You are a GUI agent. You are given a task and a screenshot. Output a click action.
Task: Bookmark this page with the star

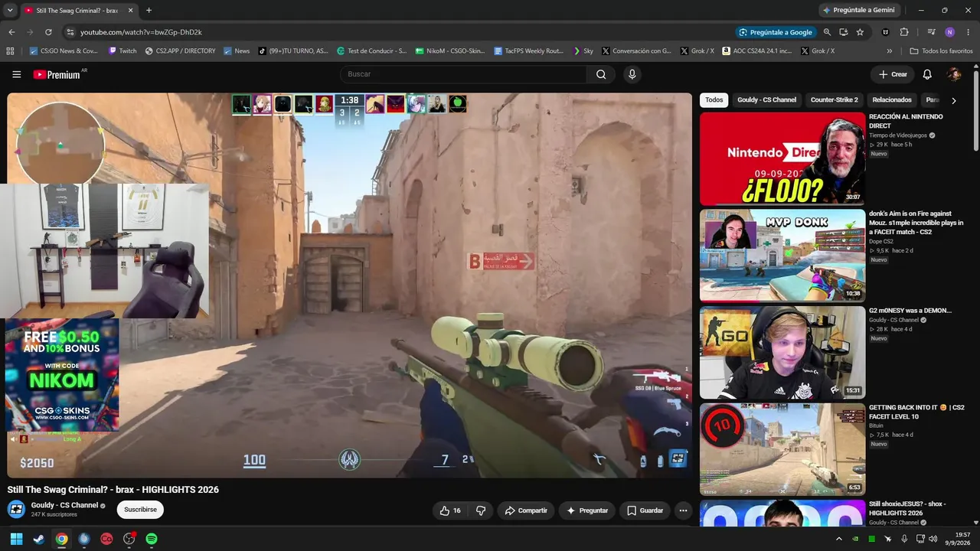(x=860, y=32)
